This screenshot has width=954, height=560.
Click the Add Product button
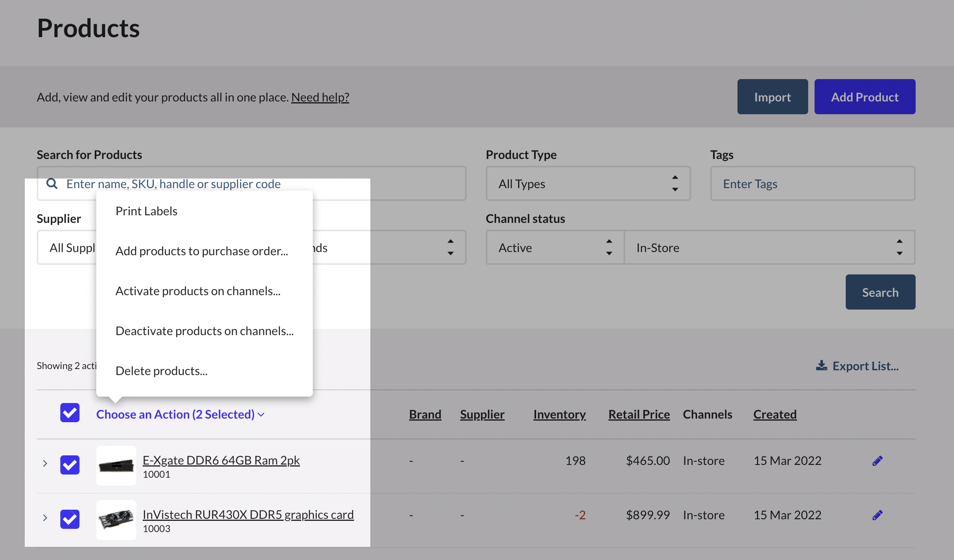865,97
